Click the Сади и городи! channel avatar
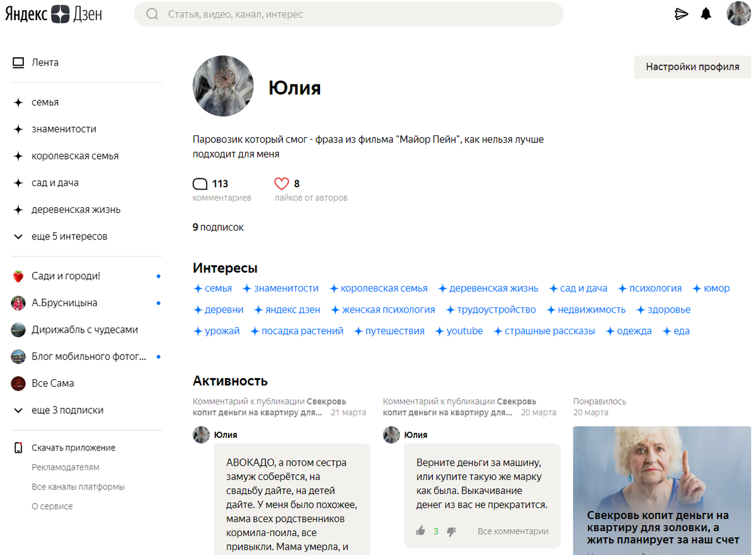 (x=18, y=276)
